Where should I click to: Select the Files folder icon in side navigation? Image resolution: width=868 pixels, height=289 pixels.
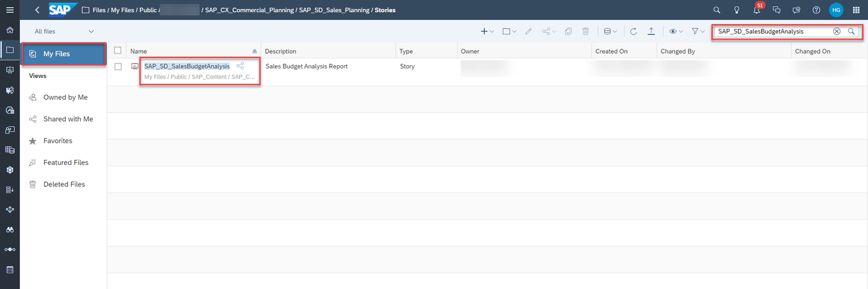tap(10, 50)
